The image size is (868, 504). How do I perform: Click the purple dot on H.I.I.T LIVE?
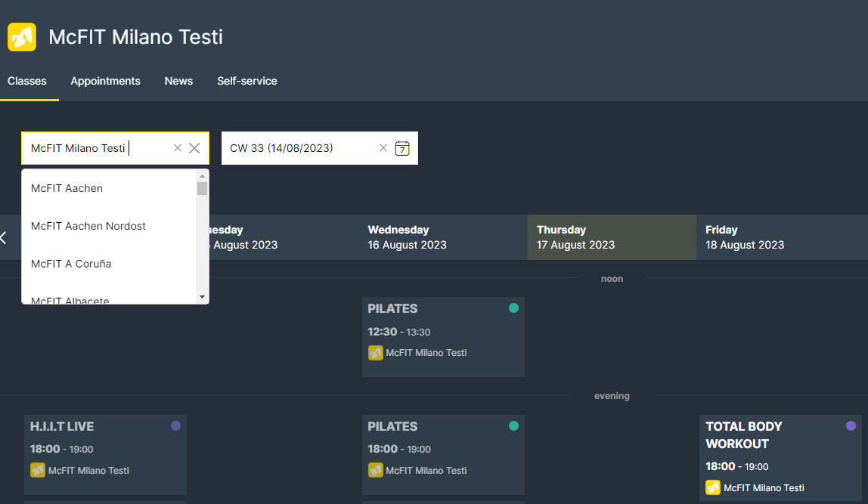(175, 425)
